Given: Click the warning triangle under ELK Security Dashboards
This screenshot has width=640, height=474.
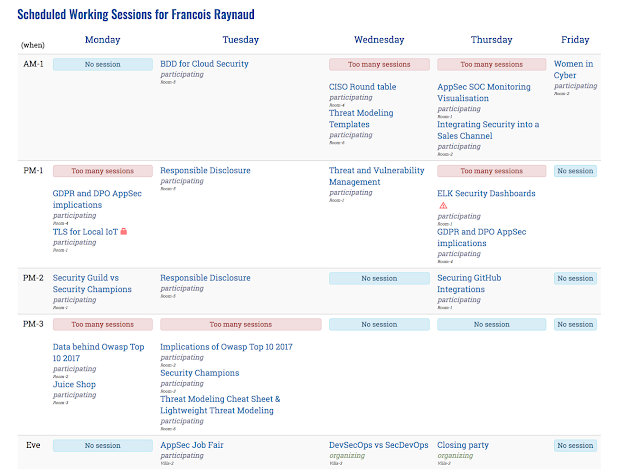Looking at the screenshot, I should 443,205.
